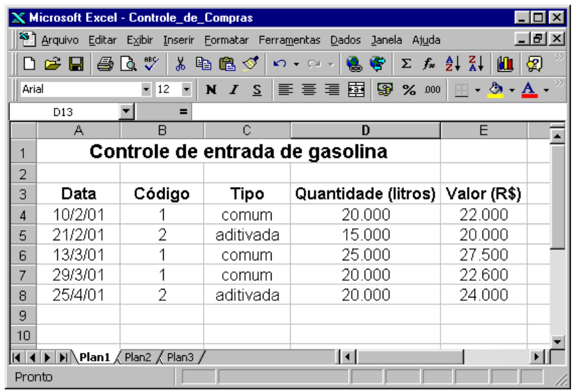This screenshot has height=392, width=573.
Task: Show the Web toolbar
Action: click(x=377, y=65)
